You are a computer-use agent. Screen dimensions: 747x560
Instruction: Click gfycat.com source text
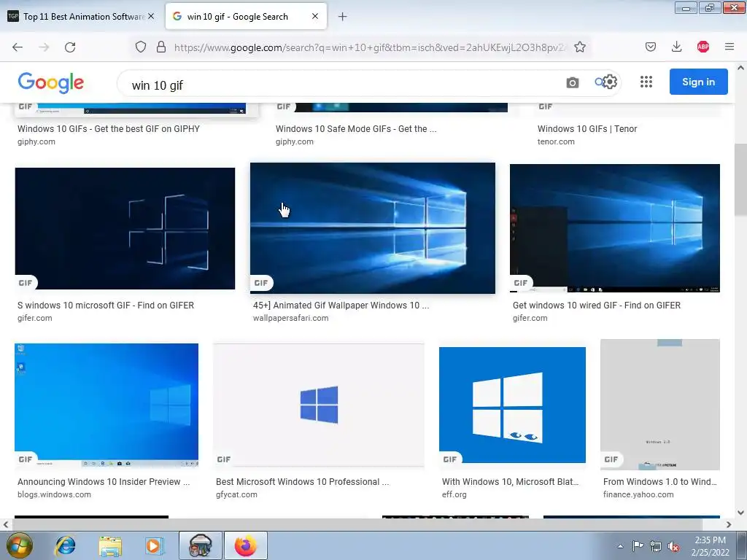236,494
